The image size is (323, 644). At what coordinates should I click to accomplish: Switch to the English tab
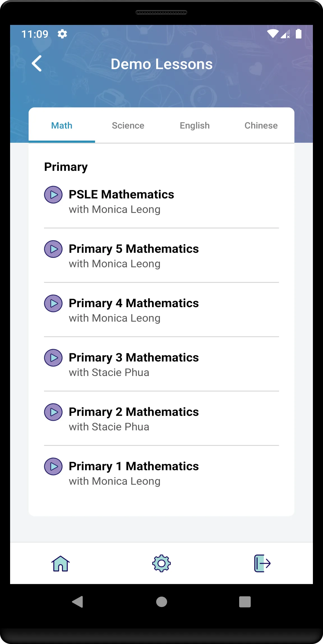pyautogui.click(x=195, y=125)
